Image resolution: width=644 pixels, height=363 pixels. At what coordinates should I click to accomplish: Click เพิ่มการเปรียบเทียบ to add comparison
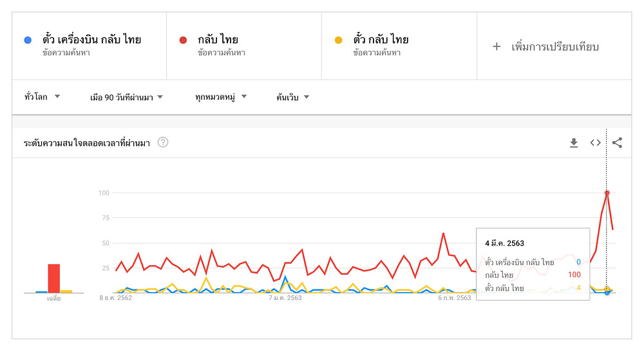(x=554, y=46)
